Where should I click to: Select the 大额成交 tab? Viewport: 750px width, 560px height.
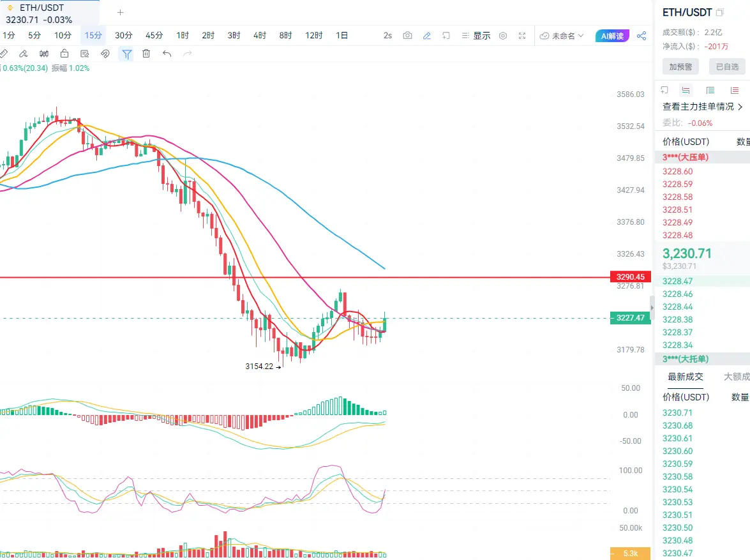737,377
